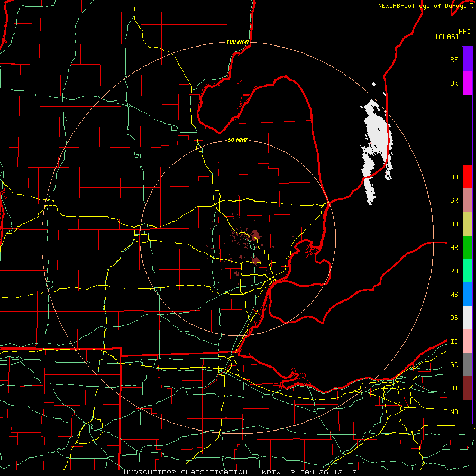
Task: Click the WS legend label
Action: (454, 295)
